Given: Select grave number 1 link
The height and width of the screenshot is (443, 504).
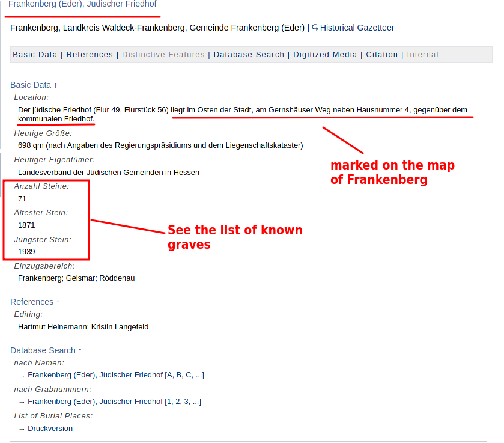Looking at the screenshot, I should (169, 402).
